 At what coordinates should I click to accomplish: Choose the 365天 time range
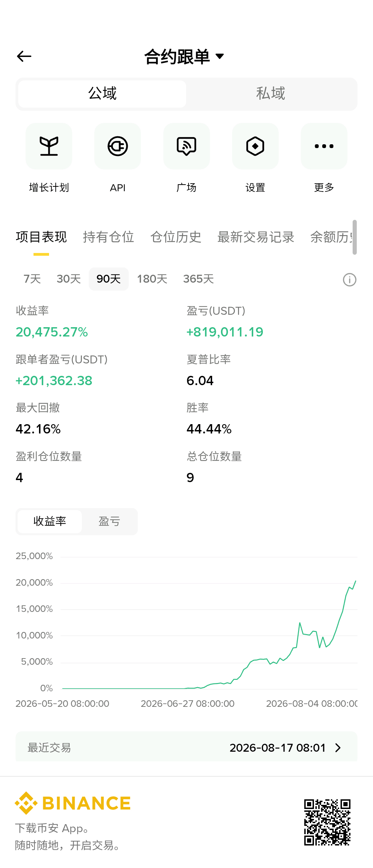199,279
